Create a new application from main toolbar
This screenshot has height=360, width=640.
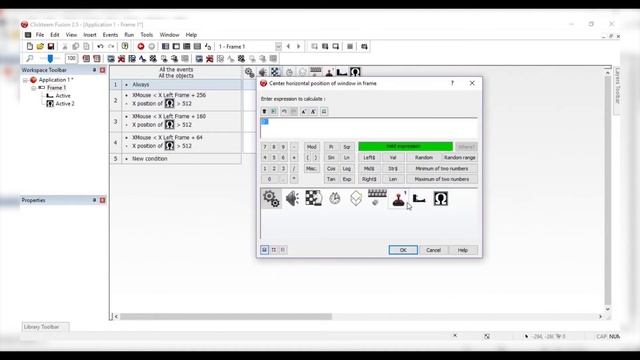click(x=29, y=47)
